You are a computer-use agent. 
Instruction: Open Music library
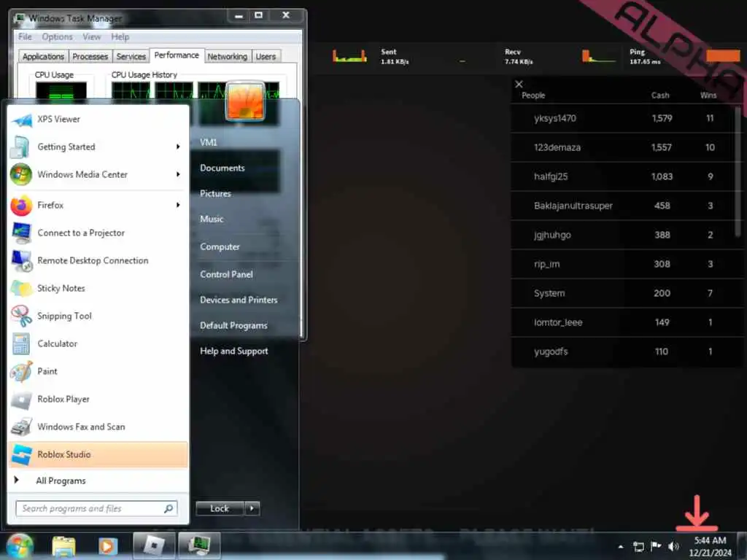tap(212, 219)
